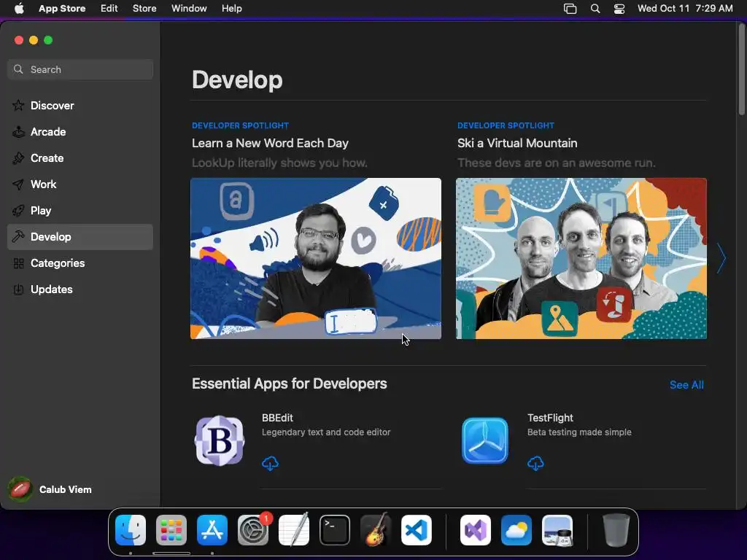Click See All for Essential Apps
The height and width of the screenshot is (560, 747).
686,385
